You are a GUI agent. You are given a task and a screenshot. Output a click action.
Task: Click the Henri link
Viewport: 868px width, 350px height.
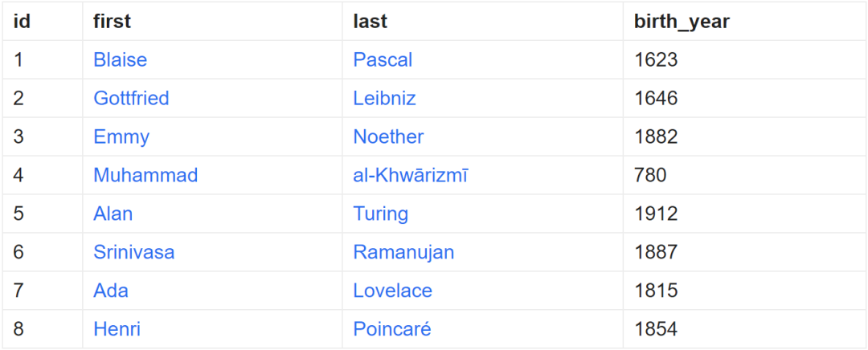coord(117,330)
